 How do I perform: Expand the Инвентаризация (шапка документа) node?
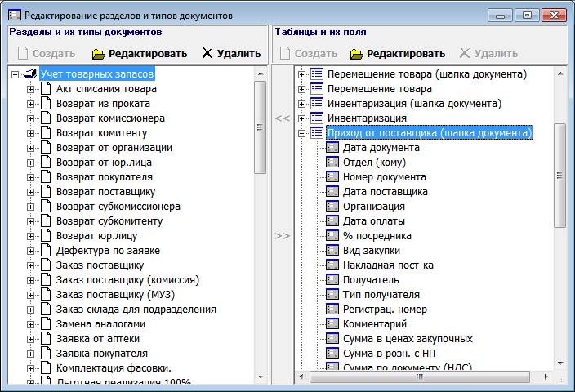coord(301,104)
